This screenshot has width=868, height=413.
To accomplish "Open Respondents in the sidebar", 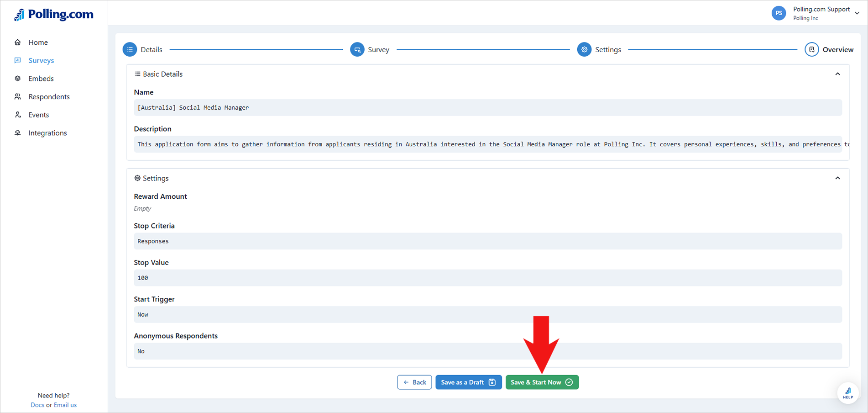I will point(49,96).
